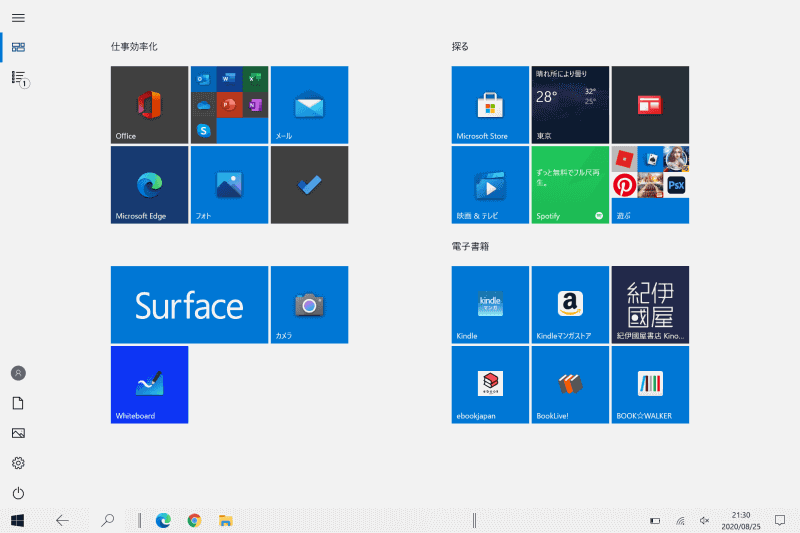Click the muted volume icon
The height and width of the screenshot is (533, 800).
coord(705,521)
